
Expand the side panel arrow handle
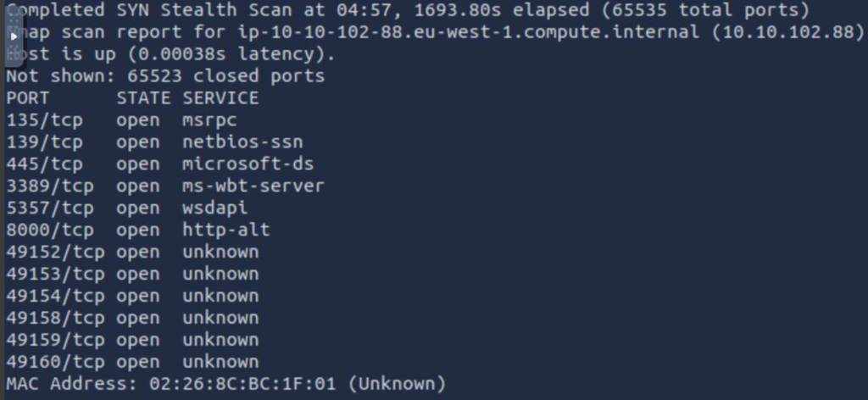pyautogui.click(x=14, y=36)
